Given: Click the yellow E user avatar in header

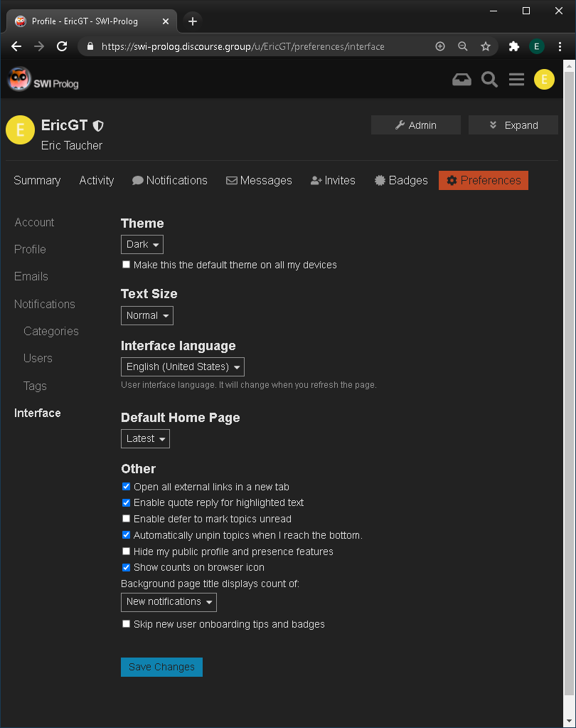Looking at the screenshot, I should click(544, 80).
